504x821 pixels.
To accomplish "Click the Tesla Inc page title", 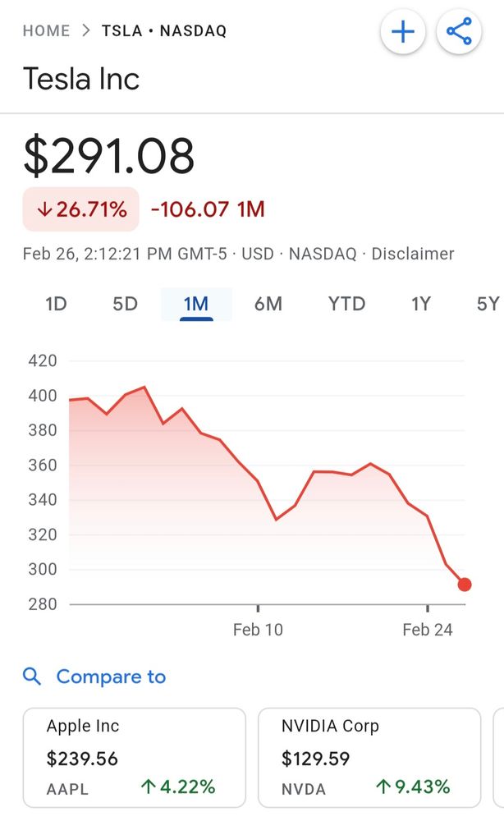I will [82, 79].
